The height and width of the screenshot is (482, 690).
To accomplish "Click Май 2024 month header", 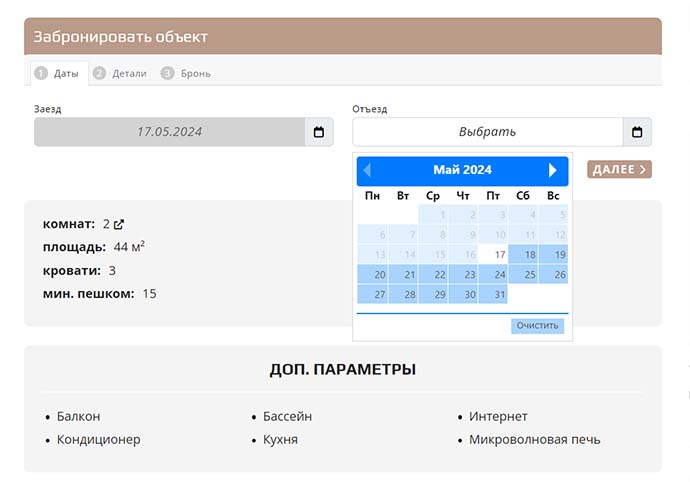I will [462, 171].
